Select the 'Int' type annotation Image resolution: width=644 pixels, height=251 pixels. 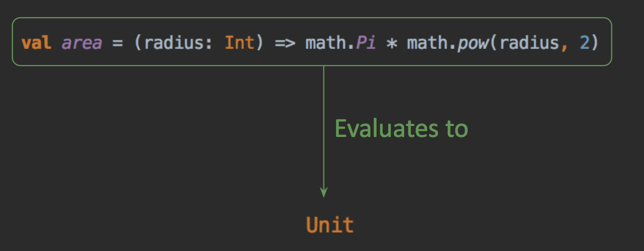[239, 42]
